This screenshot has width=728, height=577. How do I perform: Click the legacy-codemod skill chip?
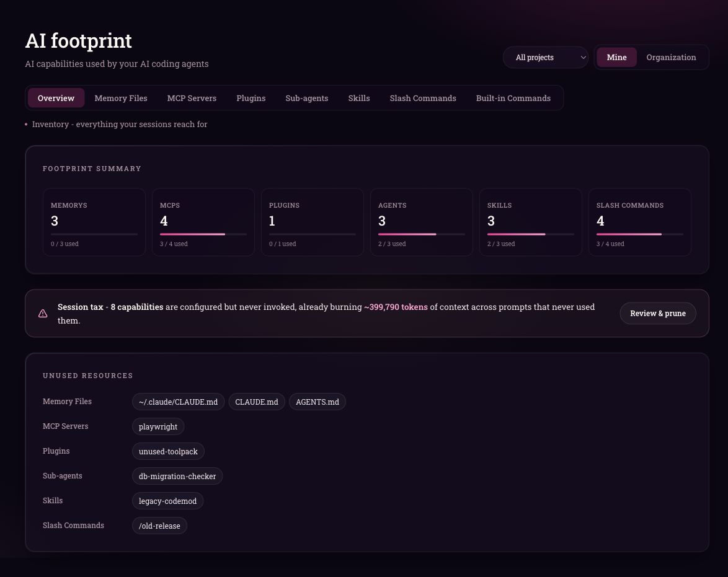click(x=167, y=501)
